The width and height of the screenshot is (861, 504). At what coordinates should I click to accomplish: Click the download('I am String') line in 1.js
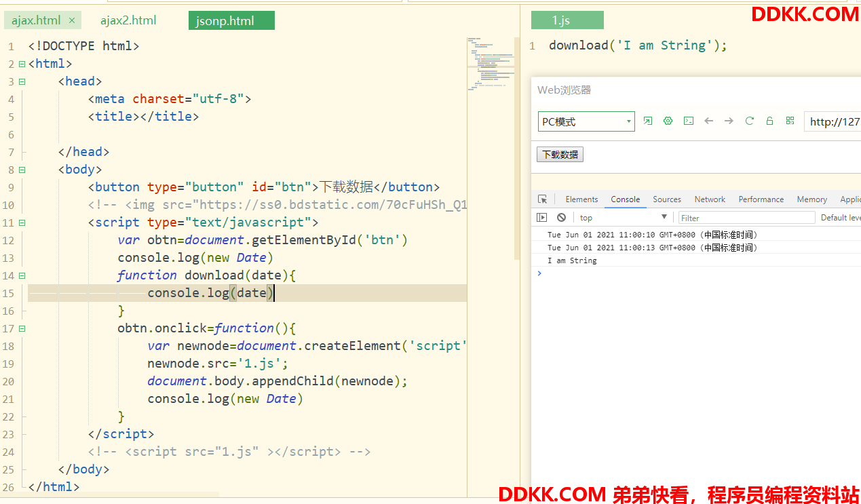point(638,45)
